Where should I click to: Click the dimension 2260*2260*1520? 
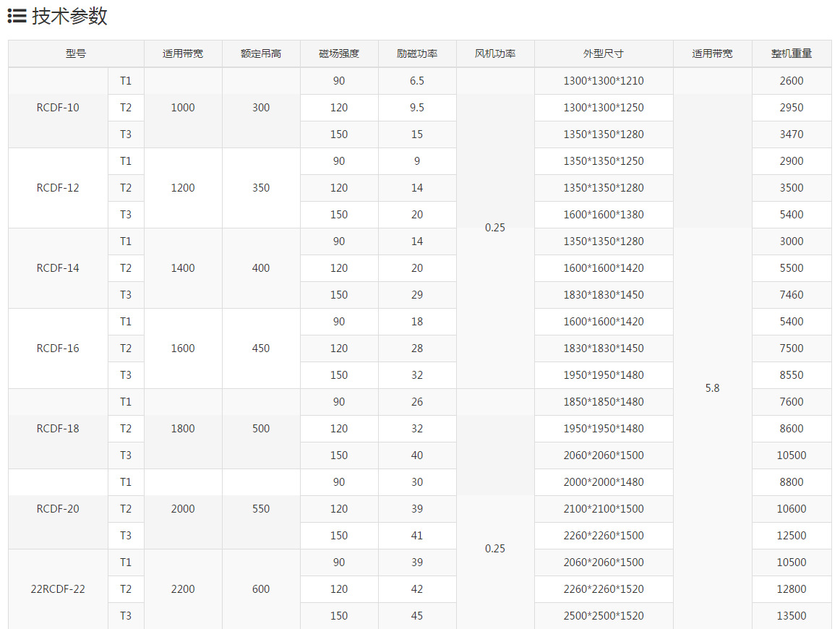coord(604,589)
